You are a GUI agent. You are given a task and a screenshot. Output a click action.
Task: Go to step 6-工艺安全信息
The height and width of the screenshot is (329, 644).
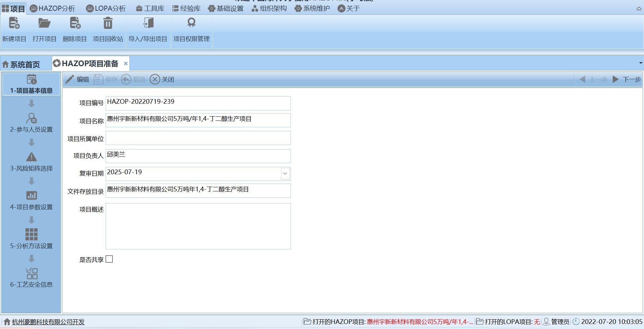pyautogui.click(x=32, y=278)
